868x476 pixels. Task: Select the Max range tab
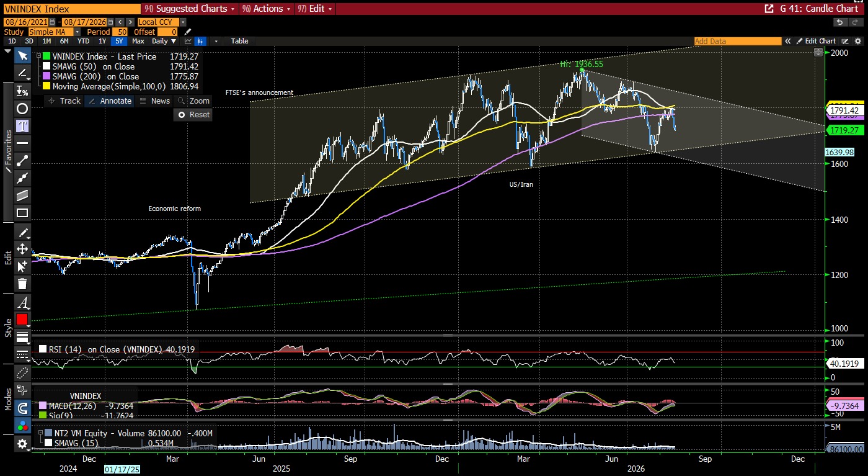(x=138, y=41)
